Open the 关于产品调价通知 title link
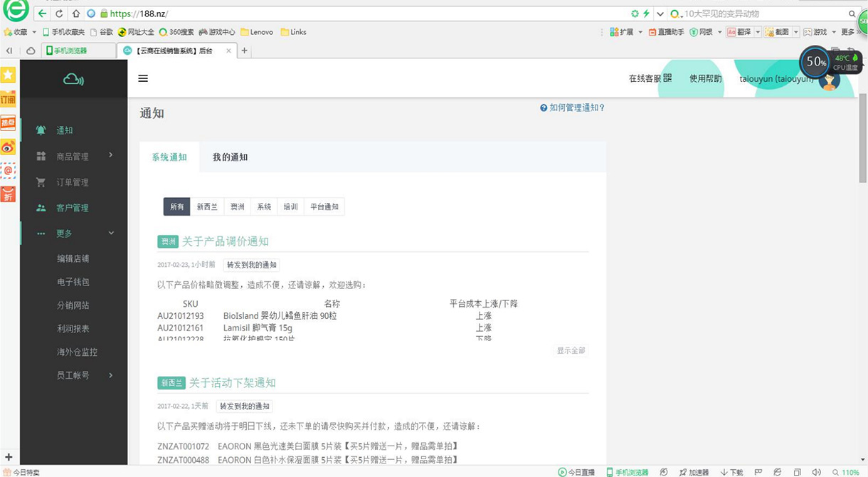 click(226, 241)
